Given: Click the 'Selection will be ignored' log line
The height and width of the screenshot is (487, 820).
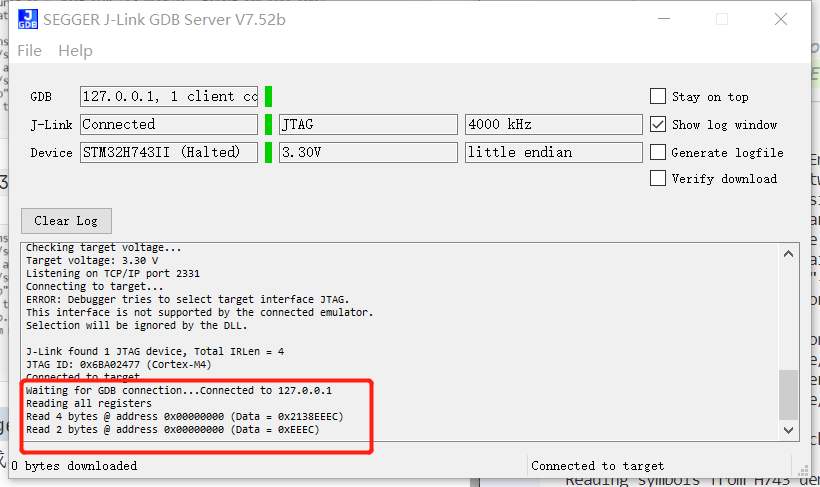Looking at the screenshot, I should pos(136,325).
